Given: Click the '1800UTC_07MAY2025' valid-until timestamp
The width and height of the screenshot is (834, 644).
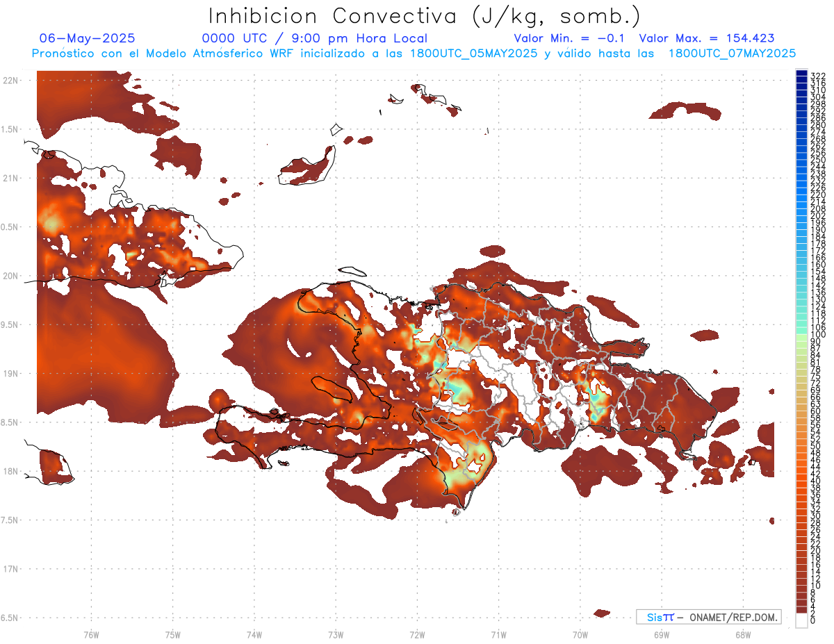Looking at the screenshot, I should click(x=732, y=53).
